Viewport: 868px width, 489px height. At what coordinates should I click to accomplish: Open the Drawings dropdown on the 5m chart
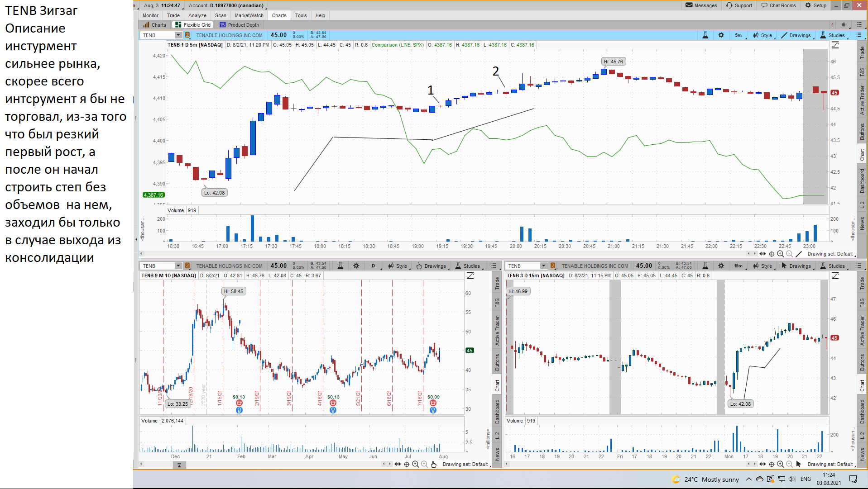[796, 35]
